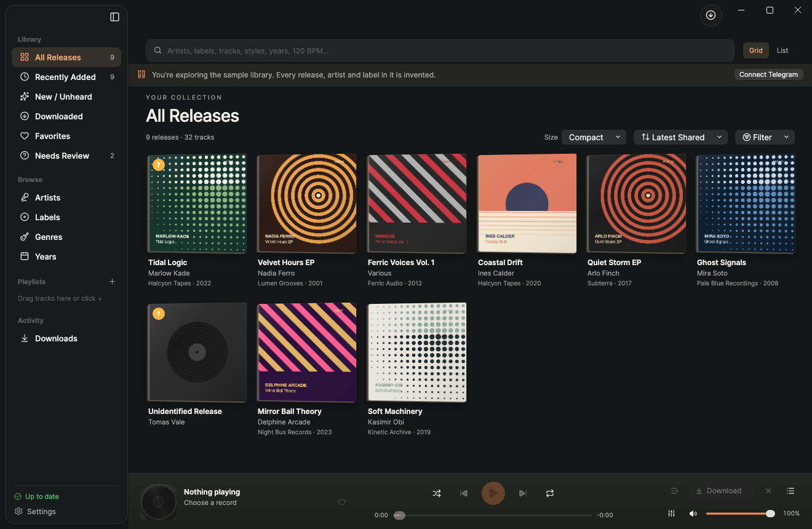The image size is (812, 529).
Task: Switch to Grid view
Action: click(756, 50)
